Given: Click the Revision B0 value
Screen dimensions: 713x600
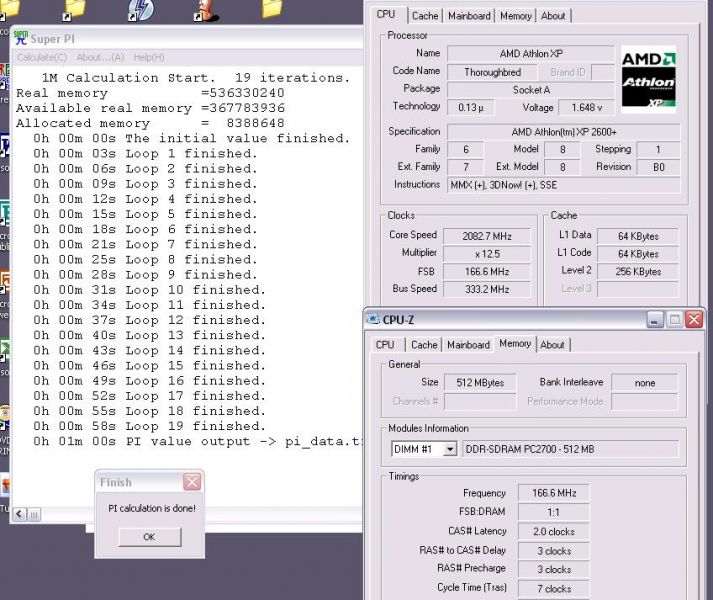Looking at the screenshot, I should coord(658,167).
